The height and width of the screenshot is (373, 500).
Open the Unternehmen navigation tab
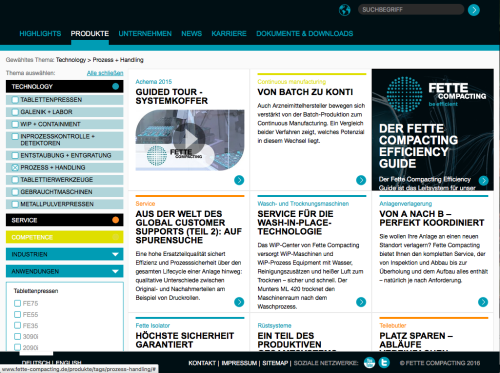click(145, 34)
